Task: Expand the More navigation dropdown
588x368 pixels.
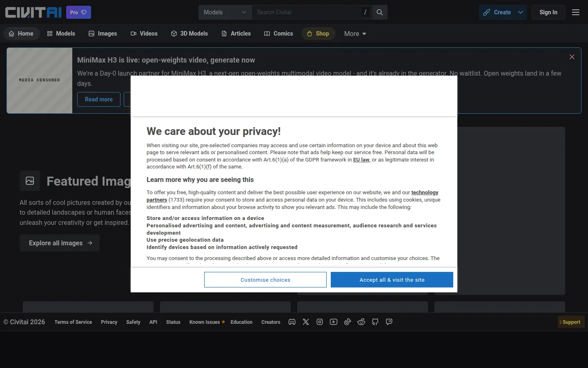Action: (x=355, y=34)
